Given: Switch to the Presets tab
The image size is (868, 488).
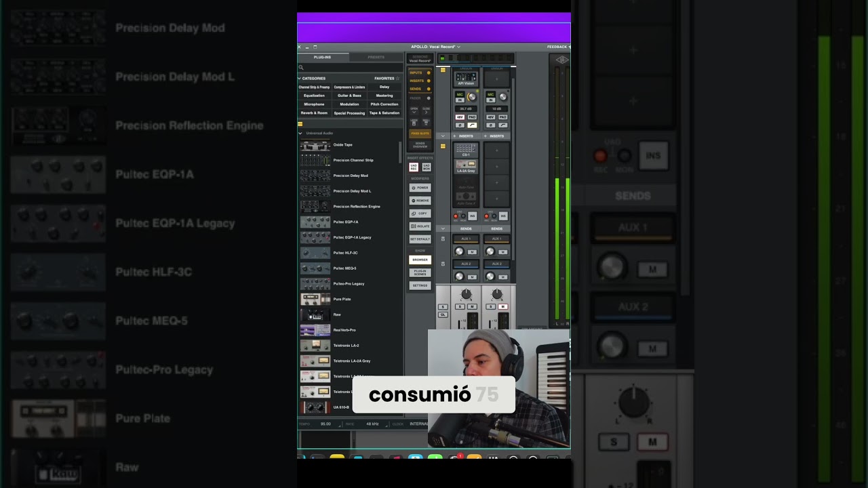Looking at the screenshot, I should (376, 57).
